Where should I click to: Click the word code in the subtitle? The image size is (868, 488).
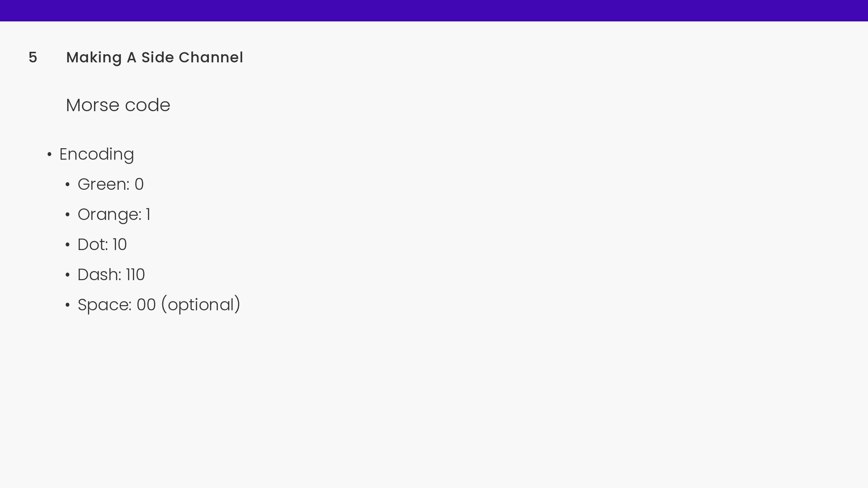click(x=147, y=105)
